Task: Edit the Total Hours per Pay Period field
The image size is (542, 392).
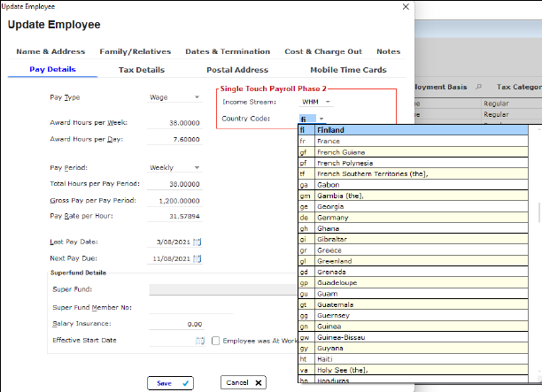Action: [x=174, y=184]
